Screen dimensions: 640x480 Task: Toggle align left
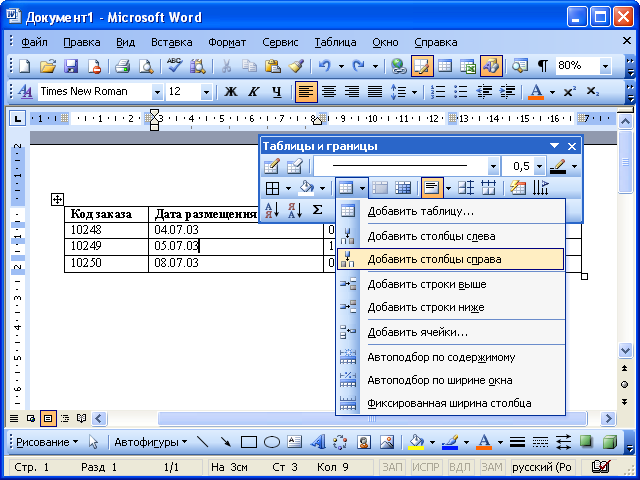306,91
